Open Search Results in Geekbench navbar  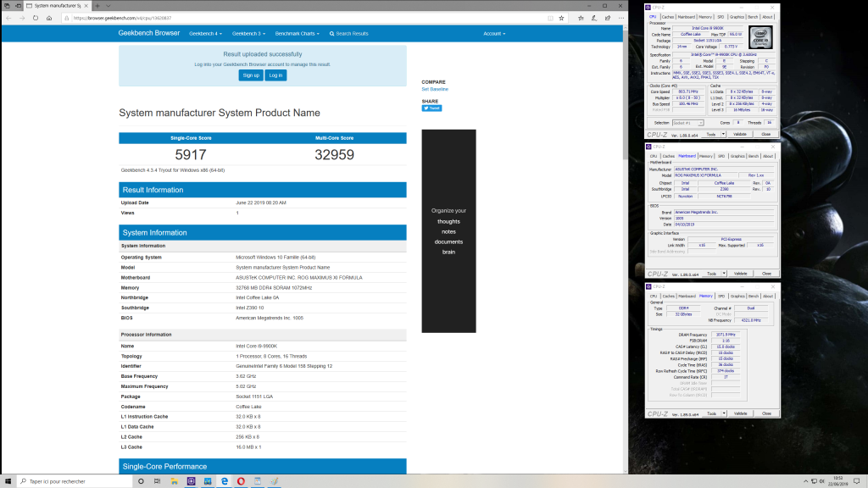[x=348, y=34]
